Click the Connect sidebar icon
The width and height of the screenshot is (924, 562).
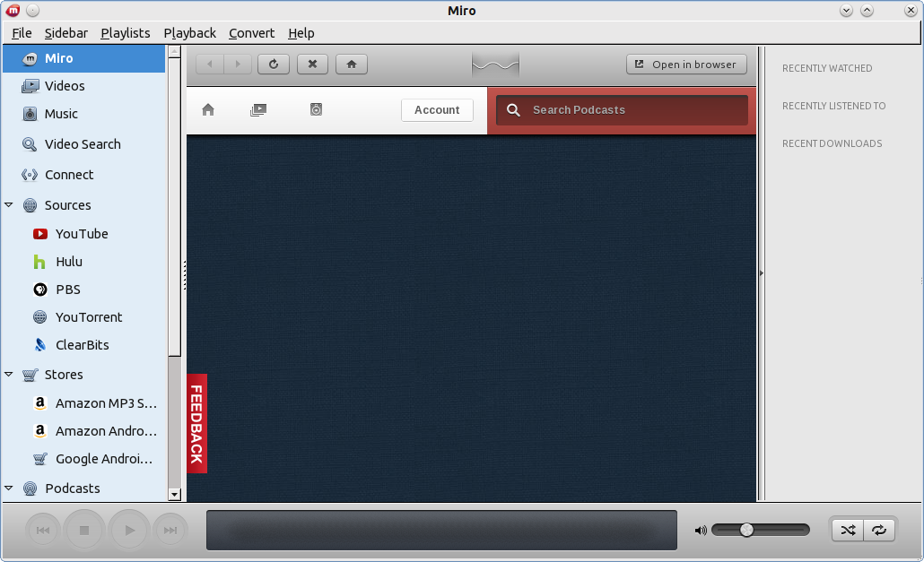coord(30,175)
